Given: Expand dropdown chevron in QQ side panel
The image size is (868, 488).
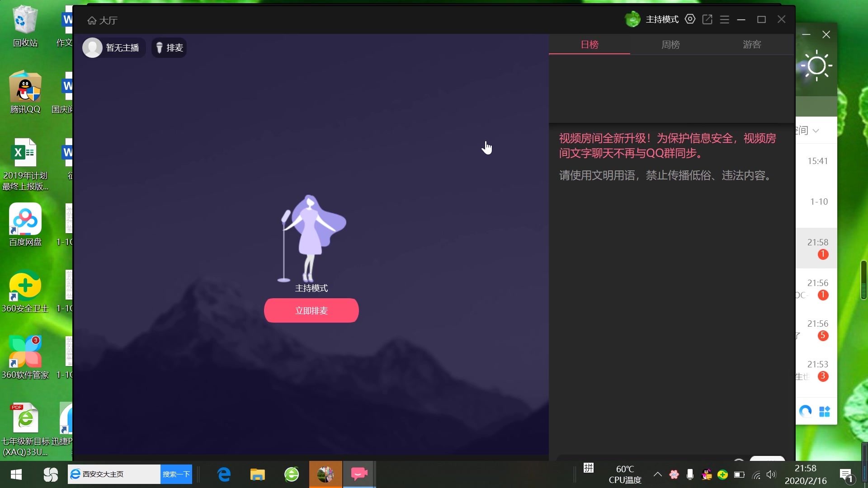Looking at the screenshot, I should point(816,131).
